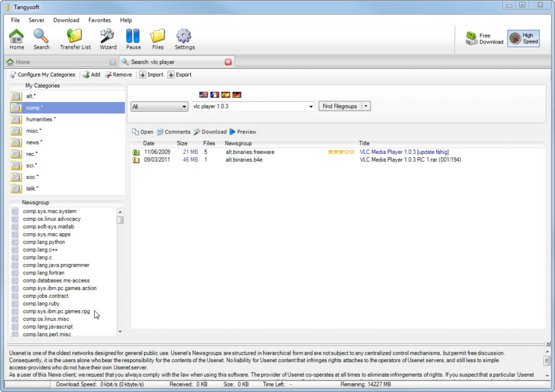Open the Files view
Screen dimensions: 555x392
click(158, 39)
